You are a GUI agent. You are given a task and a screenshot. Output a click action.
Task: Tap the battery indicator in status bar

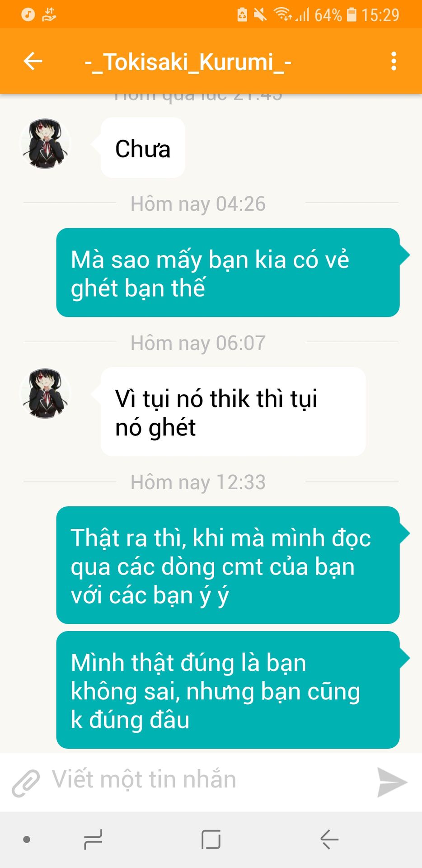(x=352, y=14)
